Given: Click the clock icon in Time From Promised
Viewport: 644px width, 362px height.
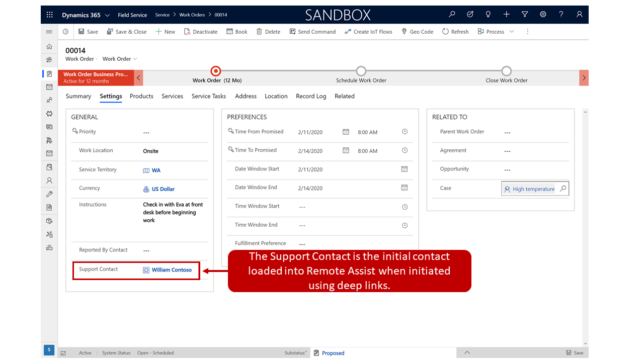Looking at the screenshot, I should (x=405, y=132).
